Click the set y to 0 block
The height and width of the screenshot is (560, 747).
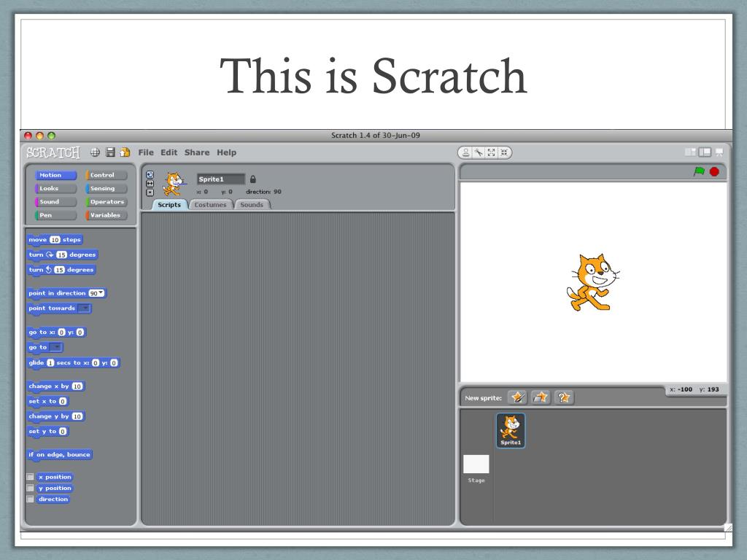tap(47, 432)
